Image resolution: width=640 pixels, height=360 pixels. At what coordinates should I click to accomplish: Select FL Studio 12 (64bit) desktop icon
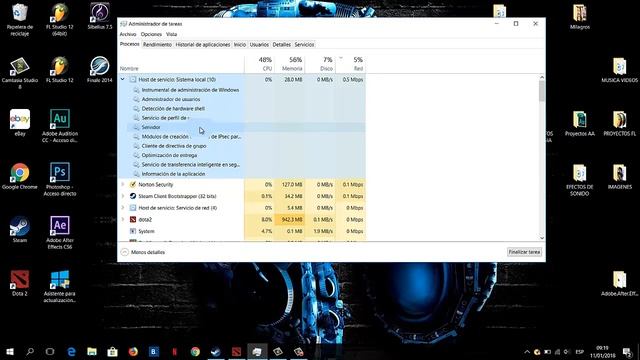[60, 19]
